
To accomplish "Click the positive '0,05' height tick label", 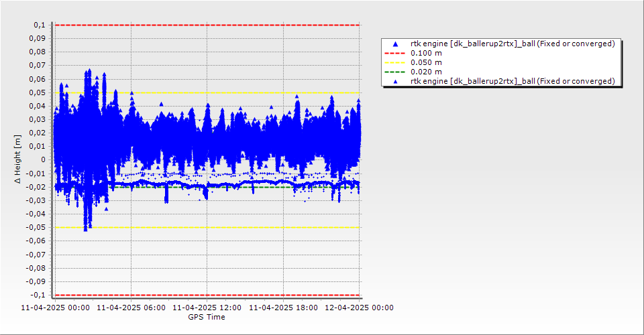I will coord(38,92).
